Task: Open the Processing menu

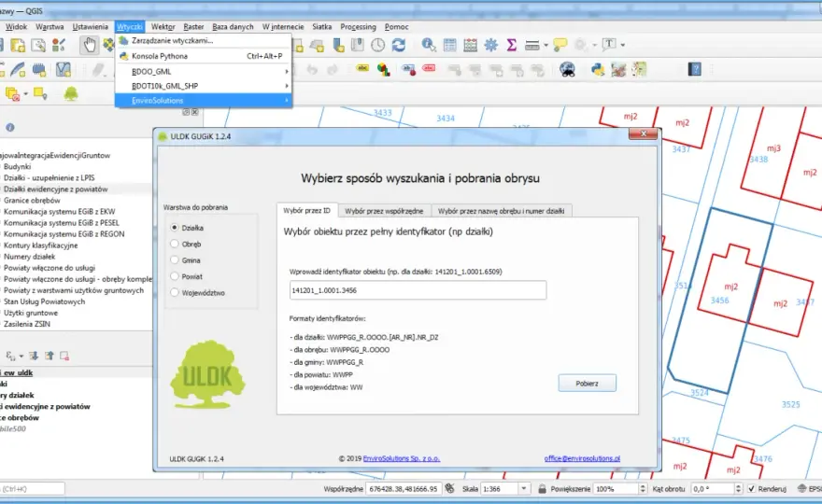Action: point(358,27)
